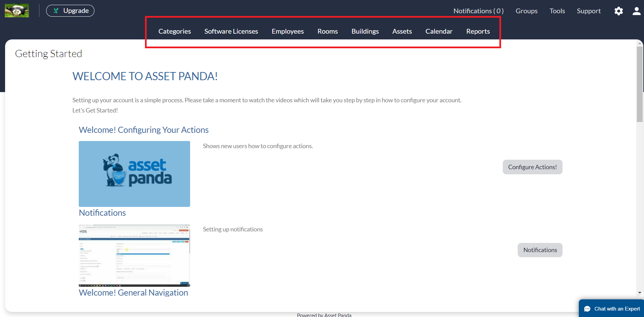Click the scrollbar down arrow

point(640,293)
